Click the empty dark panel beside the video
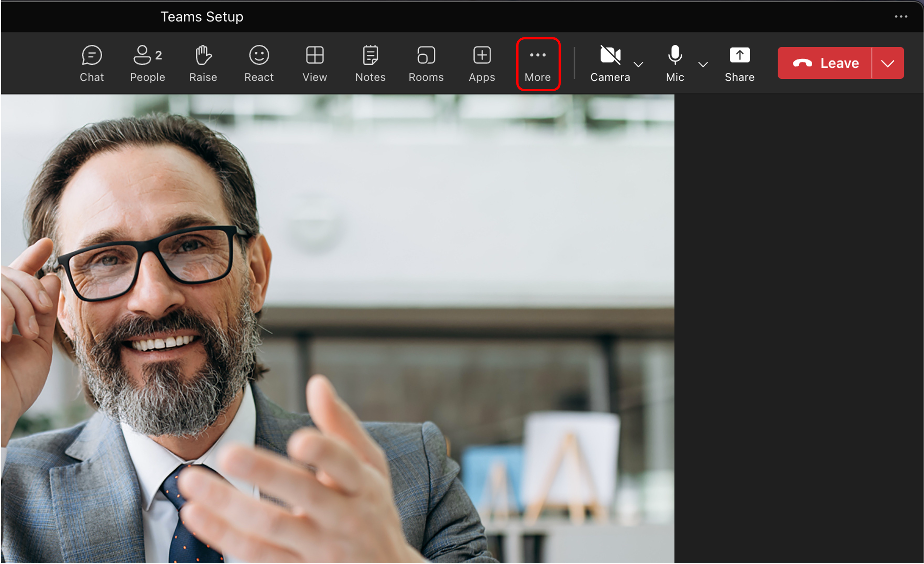 [x=799, y=328]
